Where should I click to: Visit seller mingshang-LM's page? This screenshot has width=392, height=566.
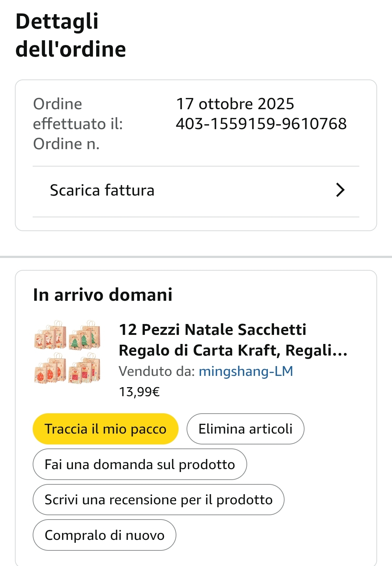click(x=246, y=371)
